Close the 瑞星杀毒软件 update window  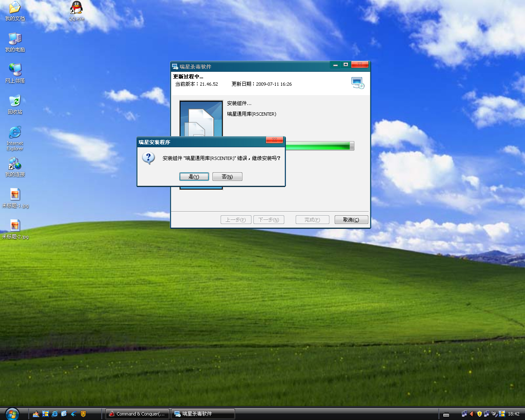[x=360, y=65]
